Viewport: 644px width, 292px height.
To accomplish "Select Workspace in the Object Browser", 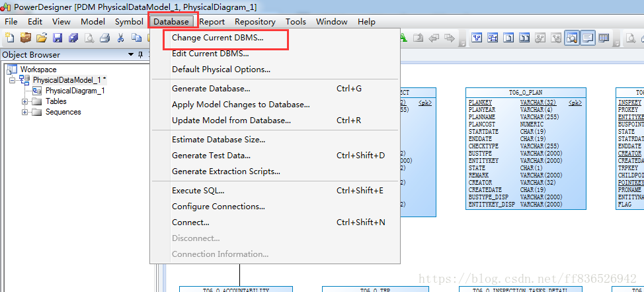I will [x=38, y=70].
